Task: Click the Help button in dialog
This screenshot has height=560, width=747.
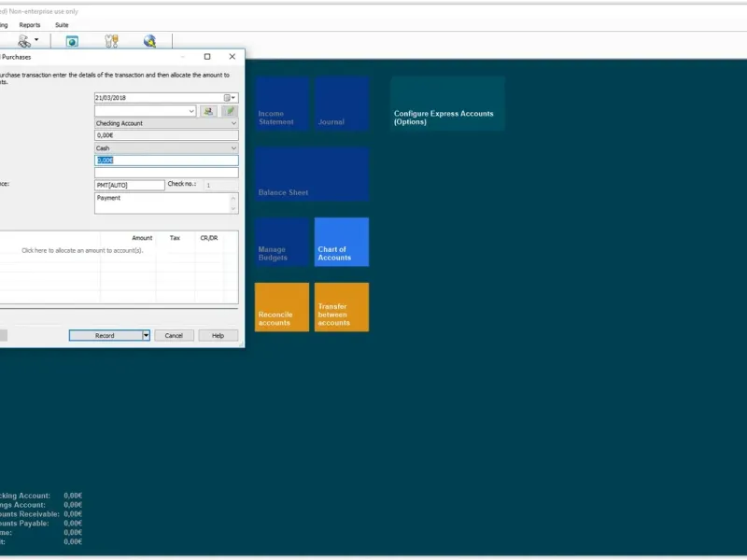Action: [x=218, y=336]
